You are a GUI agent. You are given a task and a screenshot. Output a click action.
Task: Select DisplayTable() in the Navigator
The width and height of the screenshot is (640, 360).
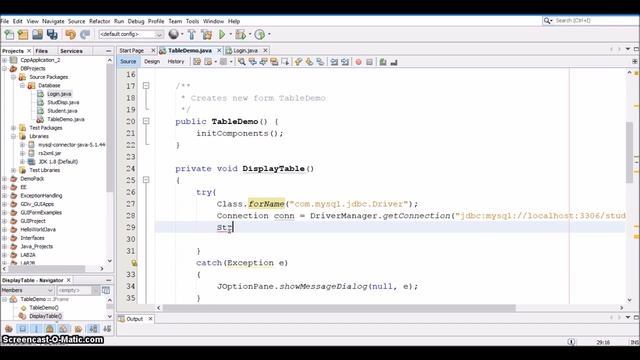coord(45,316)
